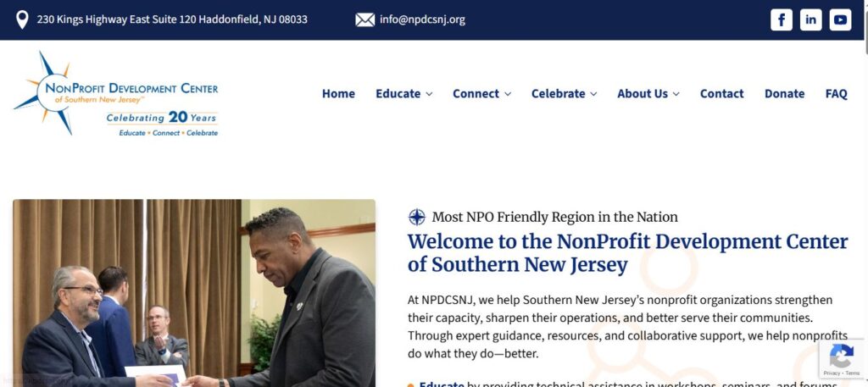Click the Haddonfield street address text
This screenshot has height=387, width=868.
[172, 20]
